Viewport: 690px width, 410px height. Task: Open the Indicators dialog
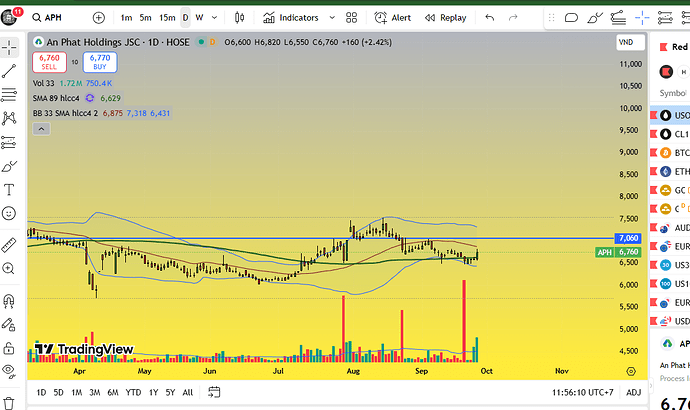(290, 18)
